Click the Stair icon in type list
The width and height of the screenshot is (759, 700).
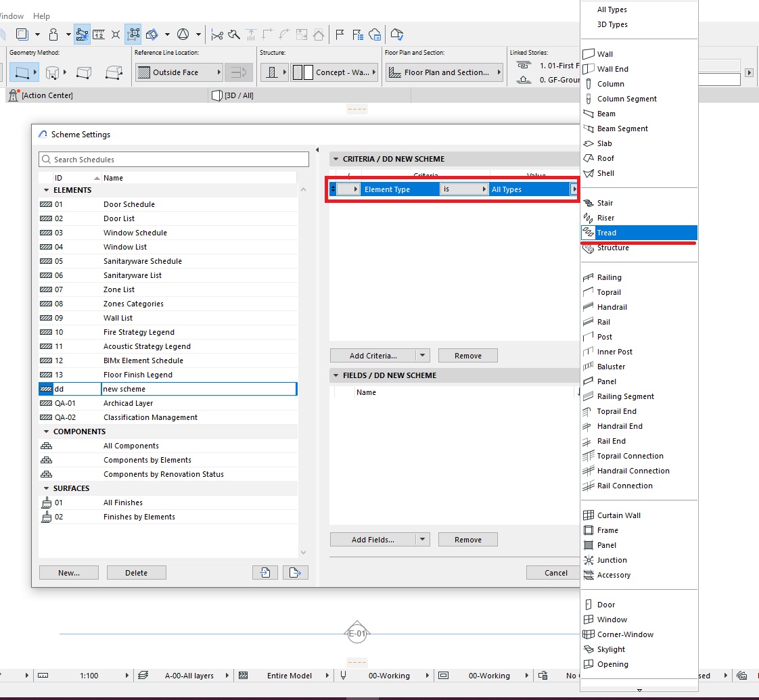(x=588, y=203)
